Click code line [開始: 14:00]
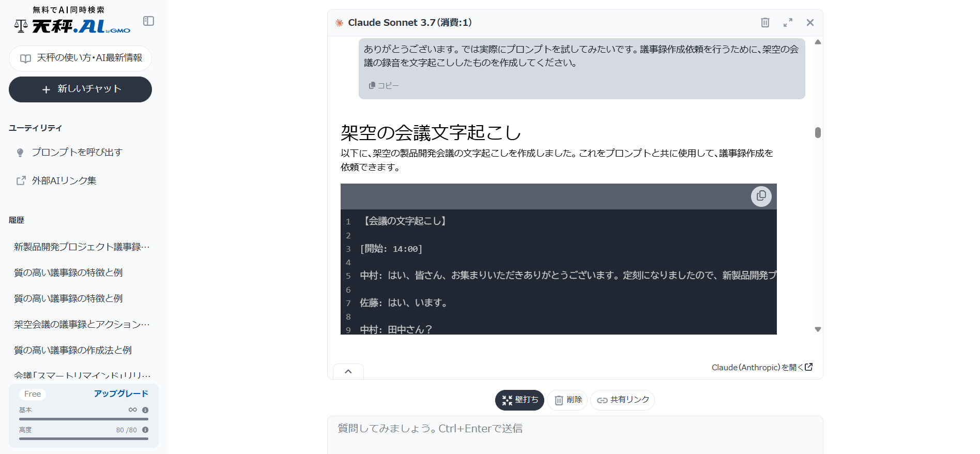980x454 pixels. pyautogui.click(x=391, y=249)
